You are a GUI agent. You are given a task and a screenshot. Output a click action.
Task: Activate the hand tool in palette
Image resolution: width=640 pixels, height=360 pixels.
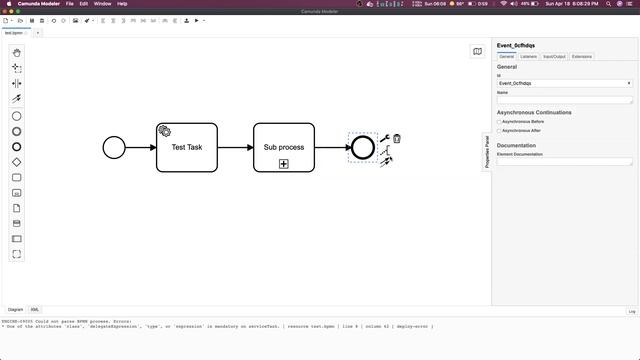point(16,53)
